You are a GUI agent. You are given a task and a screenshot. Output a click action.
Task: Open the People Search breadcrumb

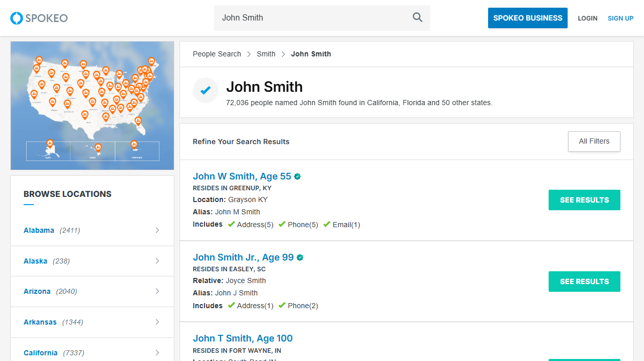point(217,54)
